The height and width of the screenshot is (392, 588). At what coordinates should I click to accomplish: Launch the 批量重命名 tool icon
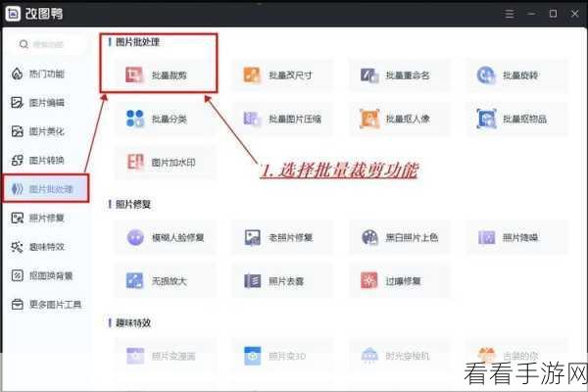pyautogui.click(x=369, y=75)
